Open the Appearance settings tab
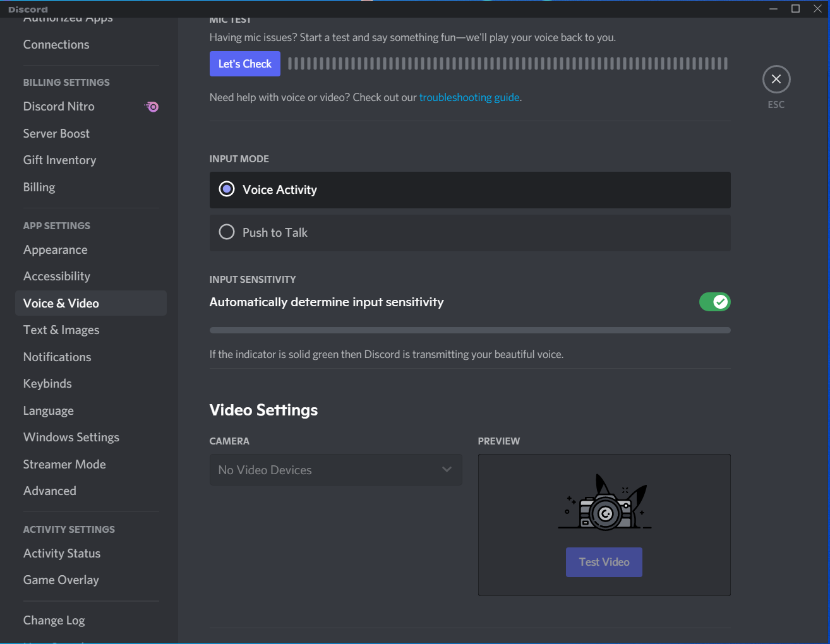The height and width of the screenshot is (644, 830). pyautogui.click(x=56, y=250)
